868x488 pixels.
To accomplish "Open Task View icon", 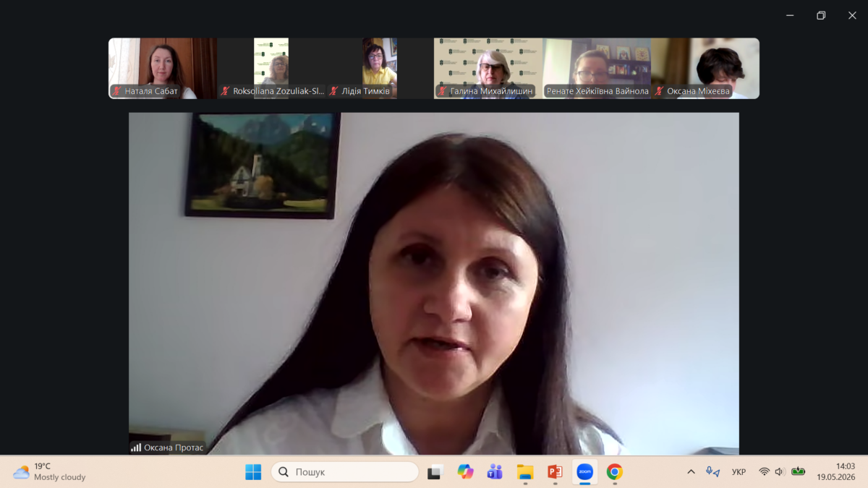I will (435, 472).
